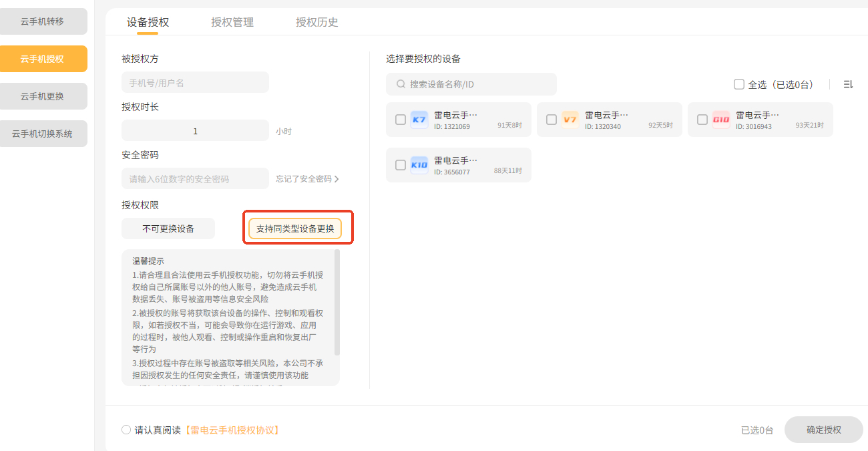Tick the checkbox for device ID 1320340
The height and width of the screenshot is (451, 868).
552,120
